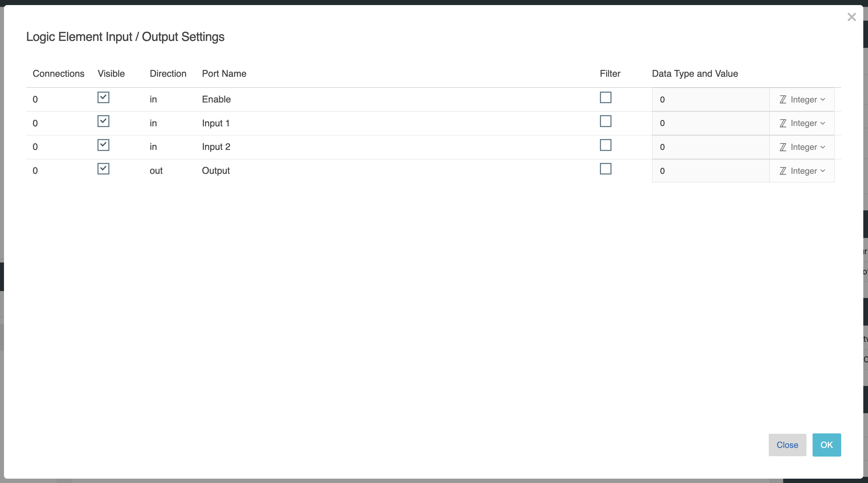This screenshot has width=868, height=483.
Task: Click the Enable port value field
Action: pyautogui.click(x=710, y=100)
